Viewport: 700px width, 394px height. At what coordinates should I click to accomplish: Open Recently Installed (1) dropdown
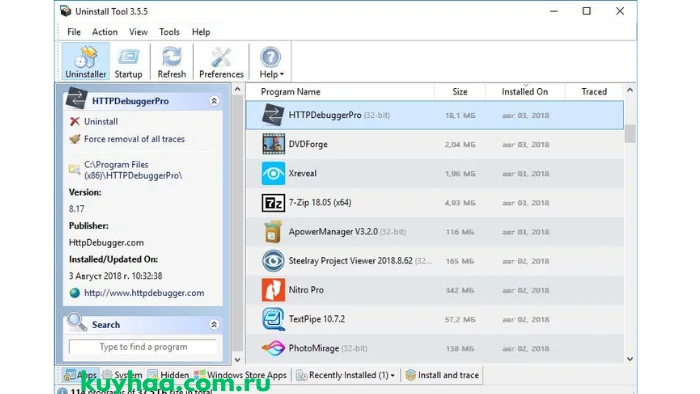[x=346, y=375]
